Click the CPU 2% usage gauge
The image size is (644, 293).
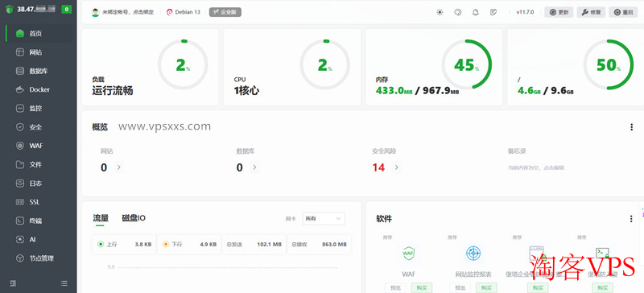point(325,64)
